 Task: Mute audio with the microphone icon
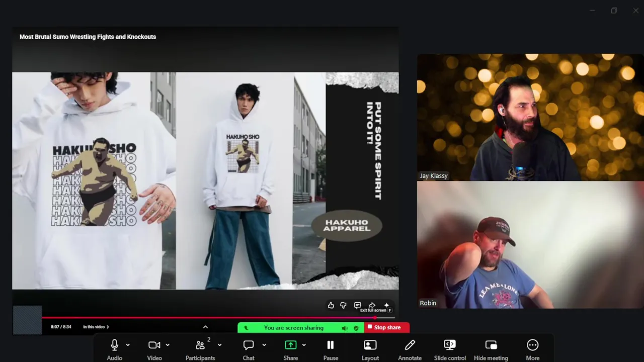pyautogui.click(x=114, y=345)
